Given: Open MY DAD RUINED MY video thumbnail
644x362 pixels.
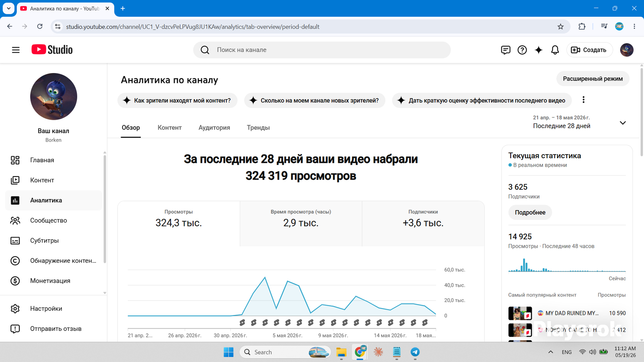Looking at the screenshot, I should click(520, 313).
